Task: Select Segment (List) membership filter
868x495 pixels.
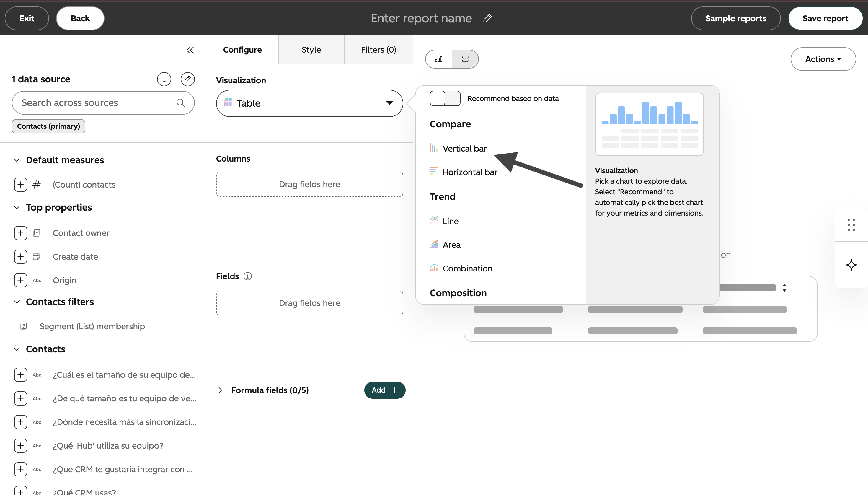Action: pyautogui.click(x=92, y=326)
